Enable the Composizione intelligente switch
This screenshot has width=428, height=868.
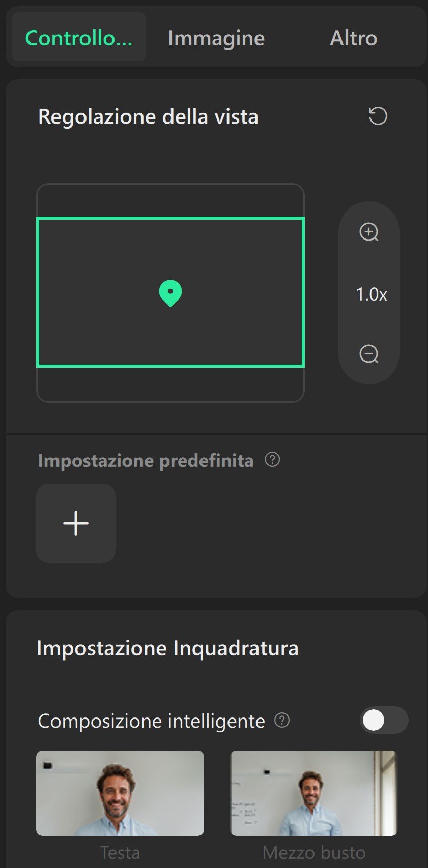pyautogui.click(x=384, y=720)
